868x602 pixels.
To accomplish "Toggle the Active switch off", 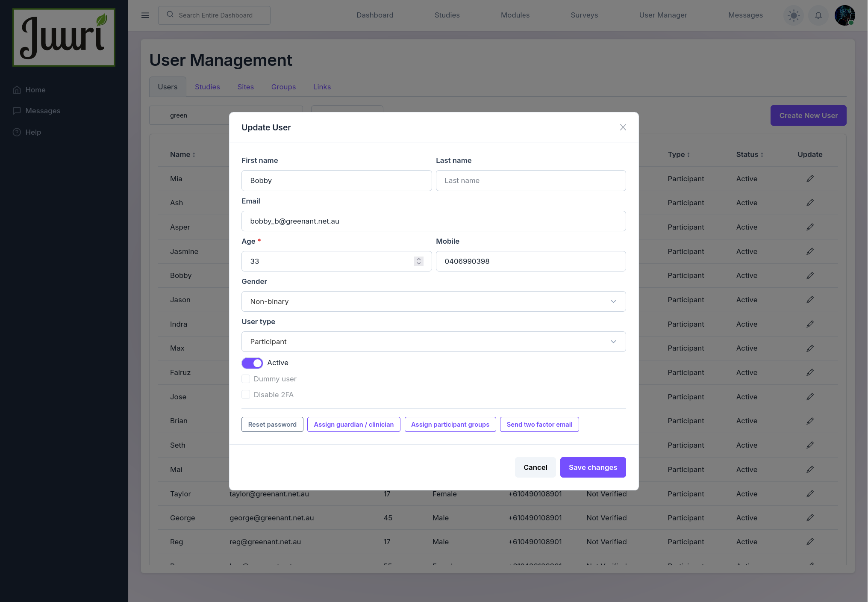I will coord(252,363).
